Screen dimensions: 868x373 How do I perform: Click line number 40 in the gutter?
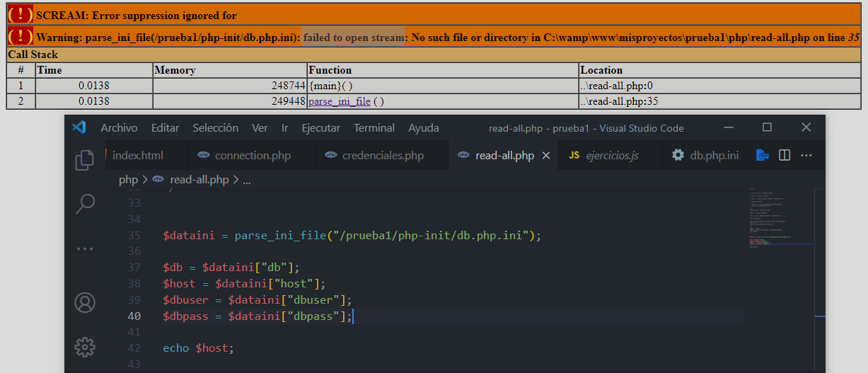pyautogui.click(x=134, y=316)
